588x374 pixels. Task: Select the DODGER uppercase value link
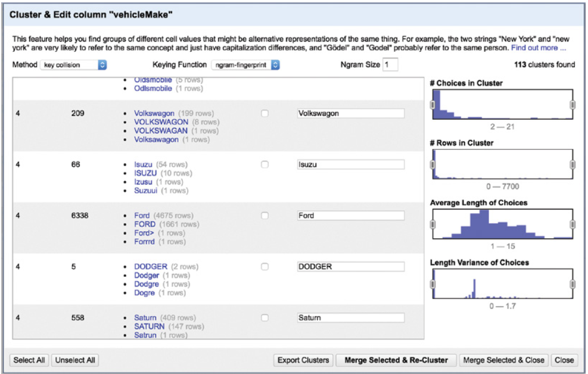tap(151, 266)
